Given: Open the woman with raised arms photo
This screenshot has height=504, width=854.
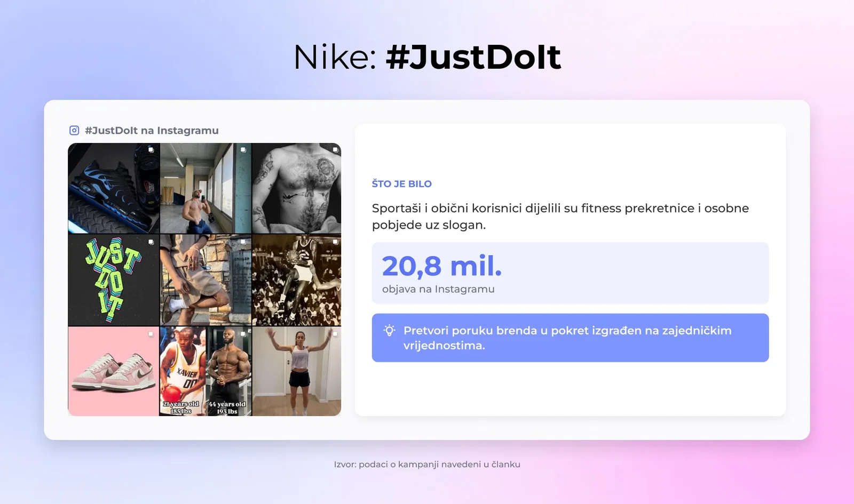Looking at the screenshot, I should tap(297, 371).
